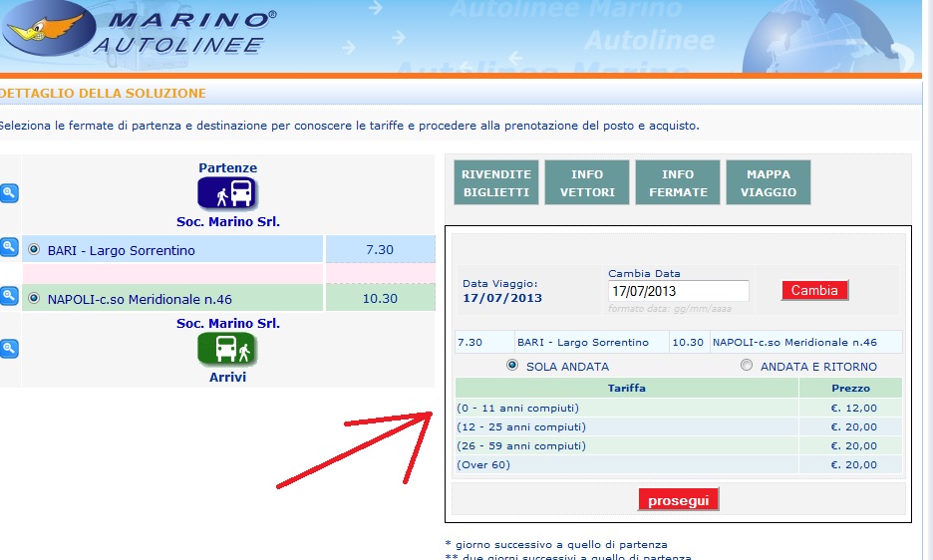This screenshot has height=560, width=933.
Task: Choose the SOLA ANDATA option
Action: point(511,365)
